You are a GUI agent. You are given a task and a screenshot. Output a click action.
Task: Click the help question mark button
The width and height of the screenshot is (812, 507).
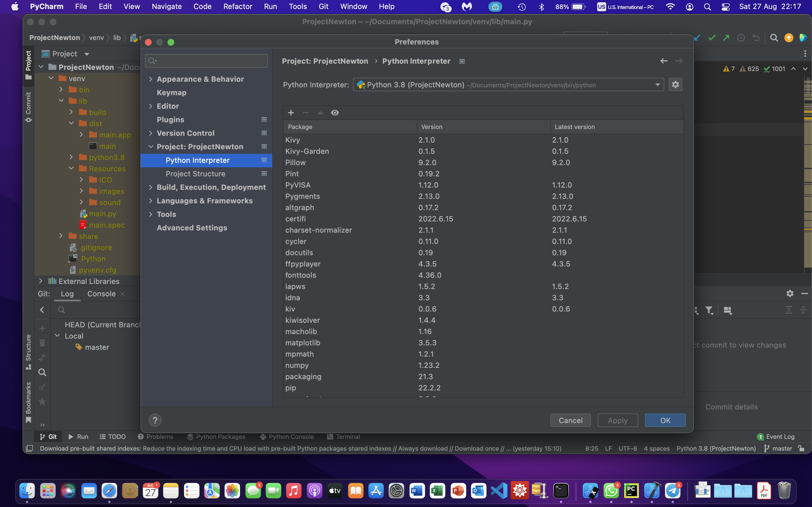pos(155,420)
